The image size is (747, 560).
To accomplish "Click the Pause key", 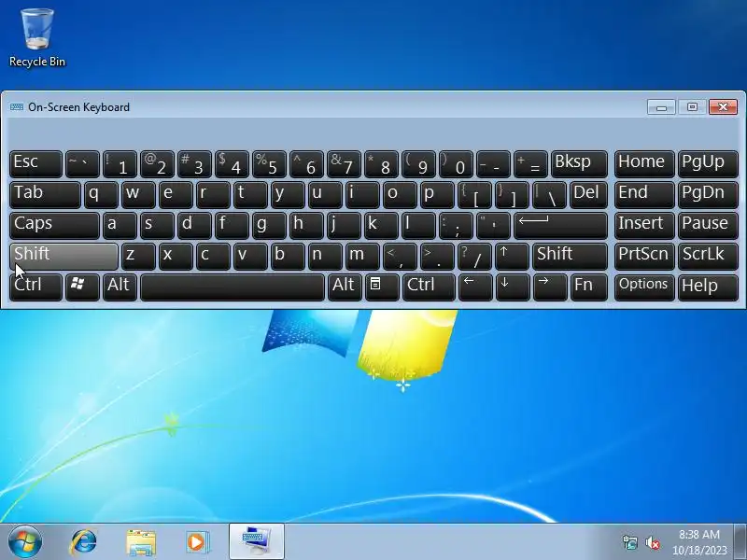I will (x=708, y=226).
